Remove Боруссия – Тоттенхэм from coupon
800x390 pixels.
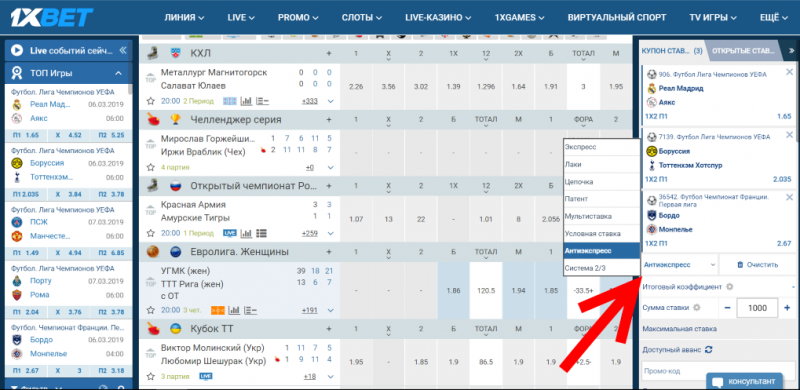pos(789,135)
